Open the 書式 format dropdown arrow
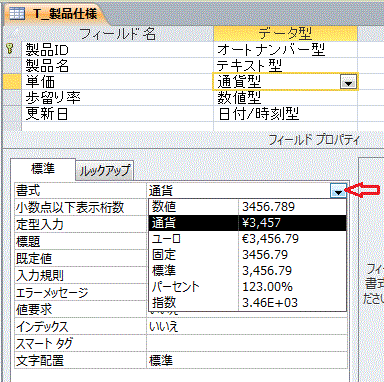The width and height of the screenshot is (384, 382). pyautogui.click(x=338, y=191)
